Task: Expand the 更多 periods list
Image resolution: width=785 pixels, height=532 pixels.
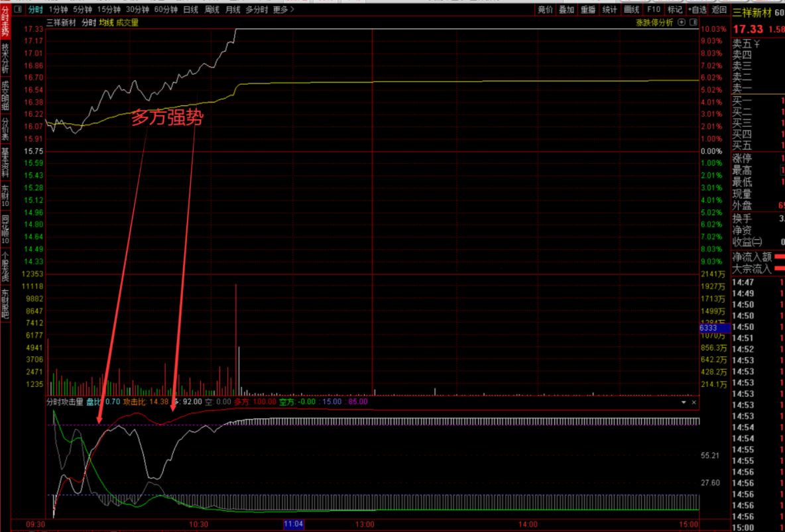Action: [x=283, y=9]
